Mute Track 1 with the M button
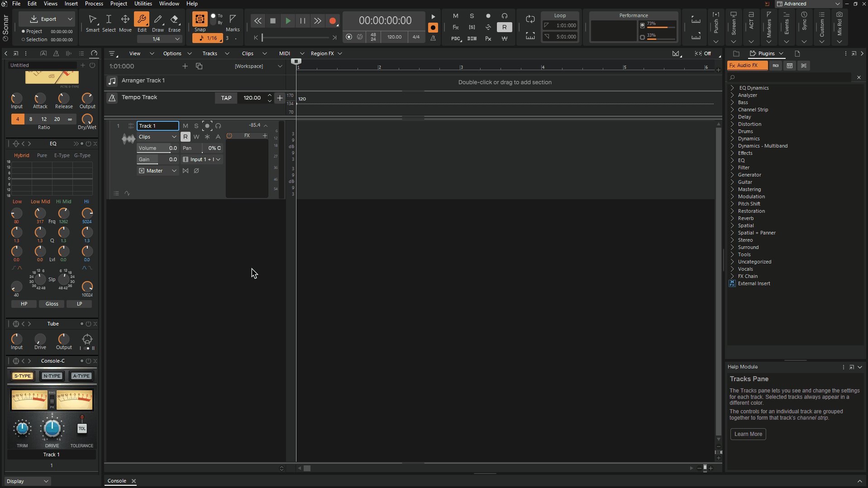This screenshot has height=488, width=868. point(185,126)
